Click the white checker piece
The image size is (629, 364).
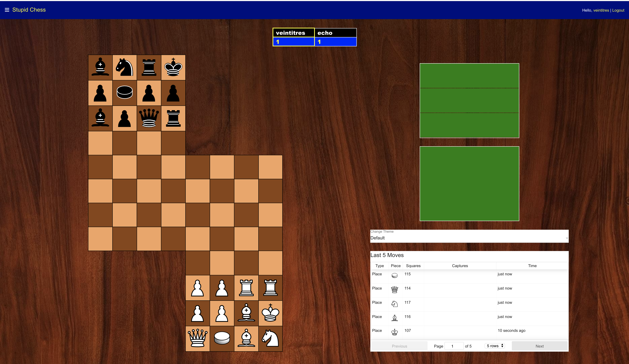tap(222, 338)
